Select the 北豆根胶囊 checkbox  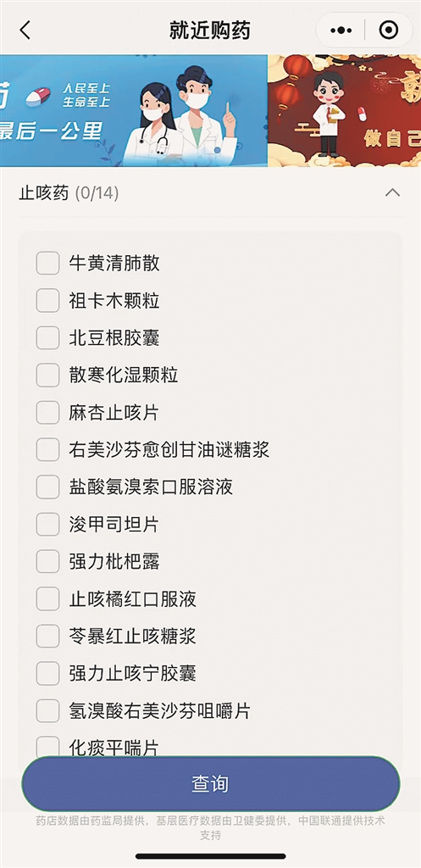pyautogui.click(x=47, y=337)
